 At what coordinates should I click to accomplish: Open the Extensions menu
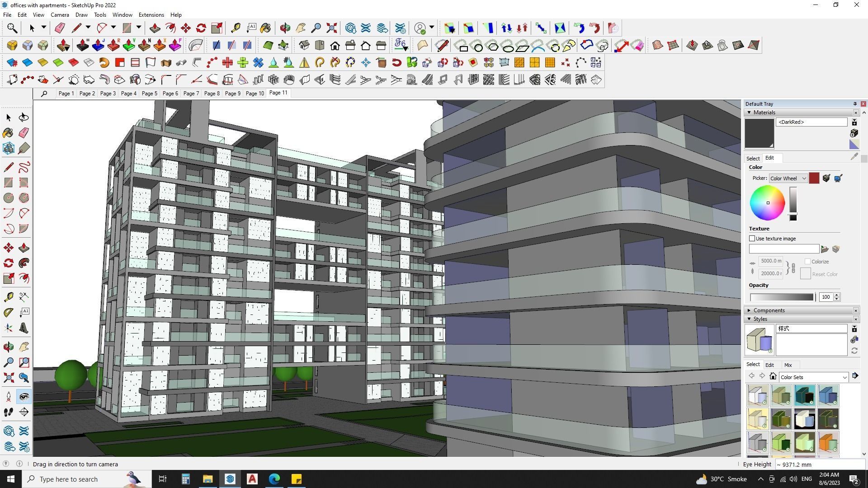pyautogui.click(x=151, y=15)
